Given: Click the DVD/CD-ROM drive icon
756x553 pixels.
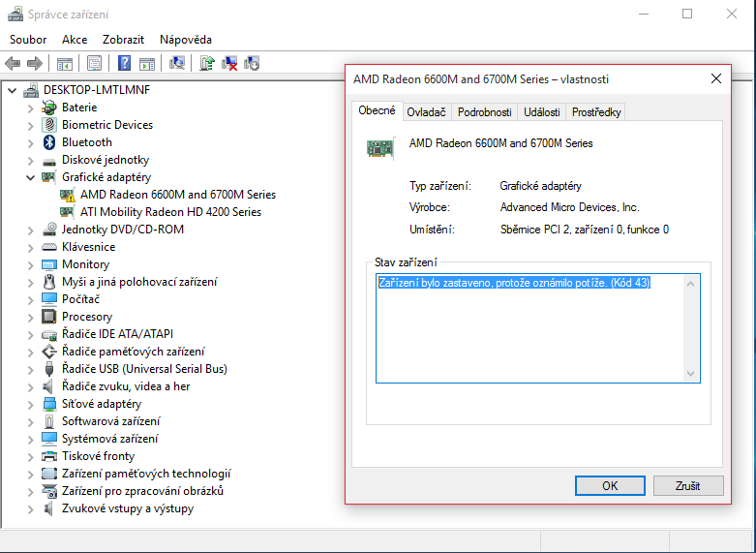Looking at the screenshot, I should tap(49, 230).
